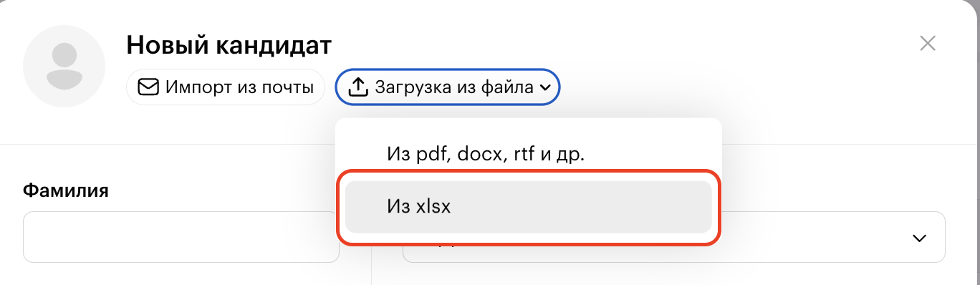The width and height of the screenshot is (980, 285).
Task: Choose the 'Из xlsx' menu entry
Action: pyautogui.click(x=528, y=206)
